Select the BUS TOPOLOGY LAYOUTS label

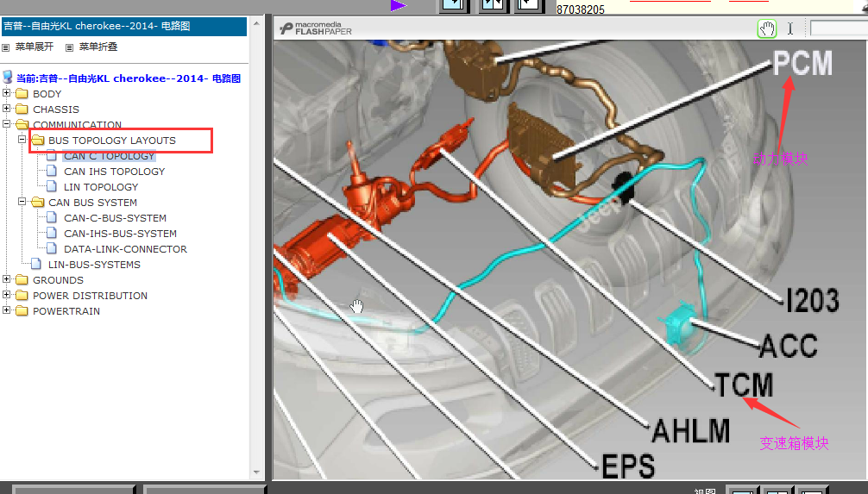tap(112, 141)
